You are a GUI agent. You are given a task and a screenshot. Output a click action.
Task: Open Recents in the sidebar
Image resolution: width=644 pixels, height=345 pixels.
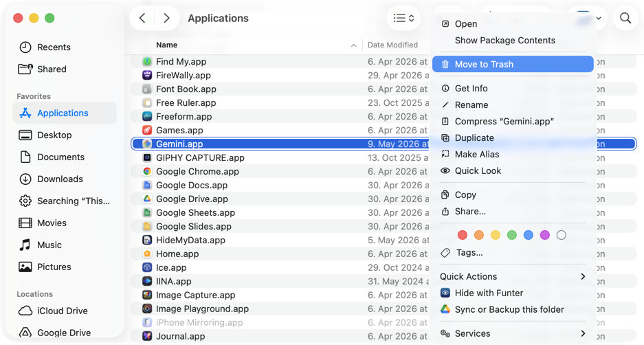coord(65,47)
